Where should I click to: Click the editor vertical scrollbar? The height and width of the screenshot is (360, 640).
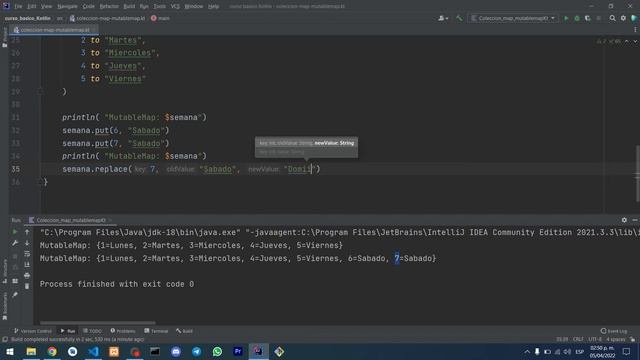[638, 173]
